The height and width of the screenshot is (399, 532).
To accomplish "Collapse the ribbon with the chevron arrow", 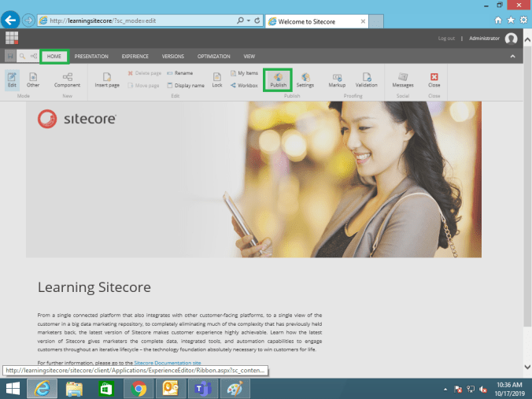I will pos(513,57).
